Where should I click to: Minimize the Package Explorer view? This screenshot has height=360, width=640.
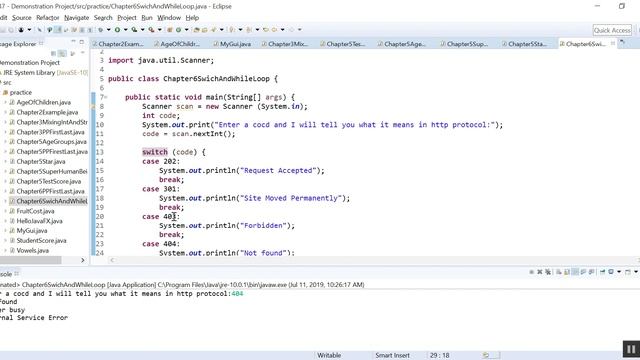(x=73, y=42)
